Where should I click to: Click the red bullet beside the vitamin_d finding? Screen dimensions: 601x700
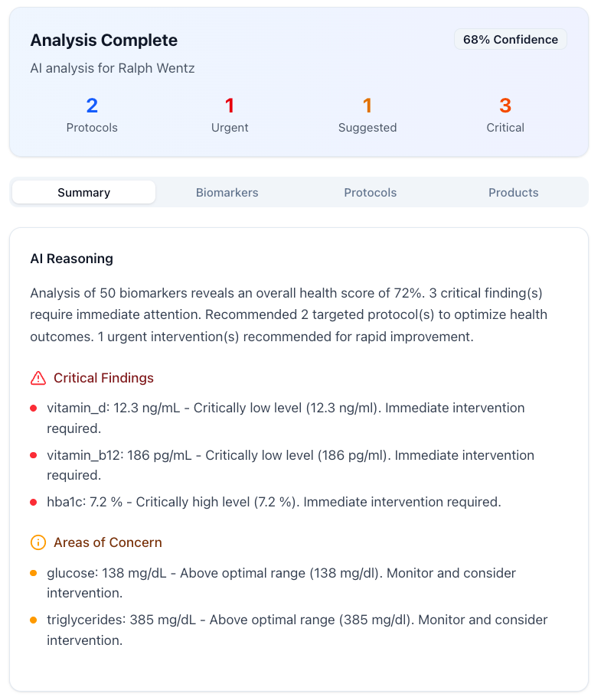pyautogui.click(x=34, y=409)
